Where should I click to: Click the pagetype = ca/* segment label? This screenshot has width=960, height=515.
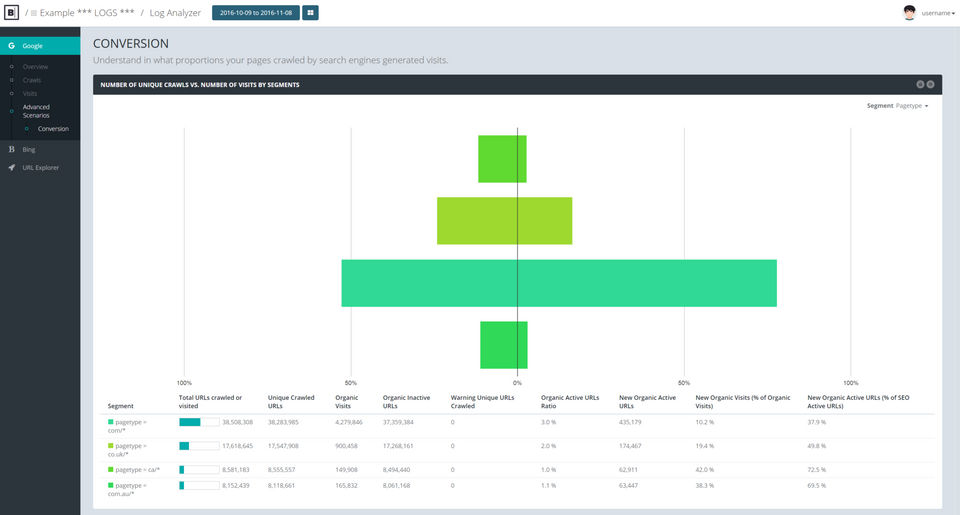pos(138,470)
